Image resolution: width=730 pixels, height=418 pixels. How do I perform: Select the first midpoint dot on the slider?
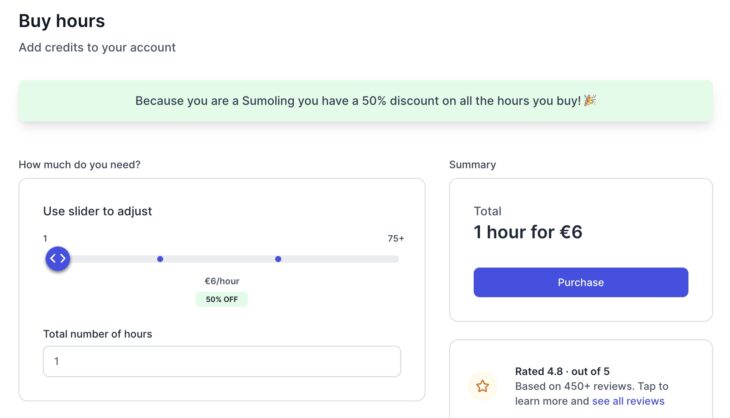click(160, 259)
